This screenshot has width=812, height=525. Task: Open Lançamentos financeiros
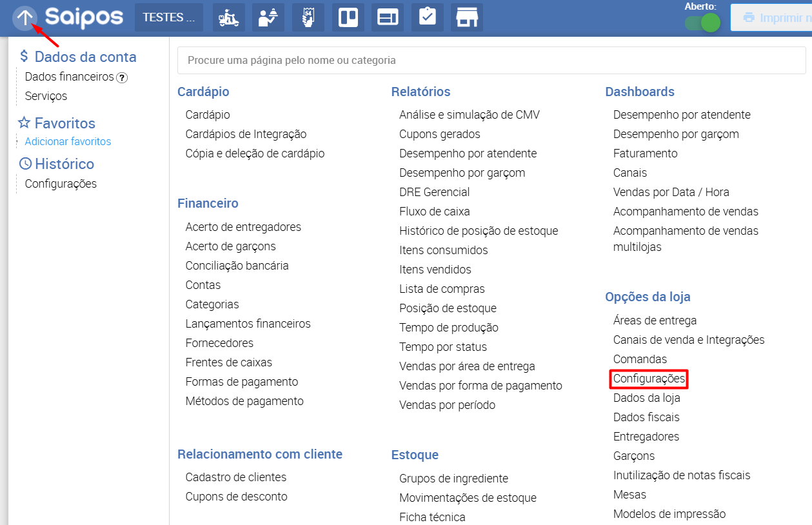pyautogui.click(x=248, y=324)
